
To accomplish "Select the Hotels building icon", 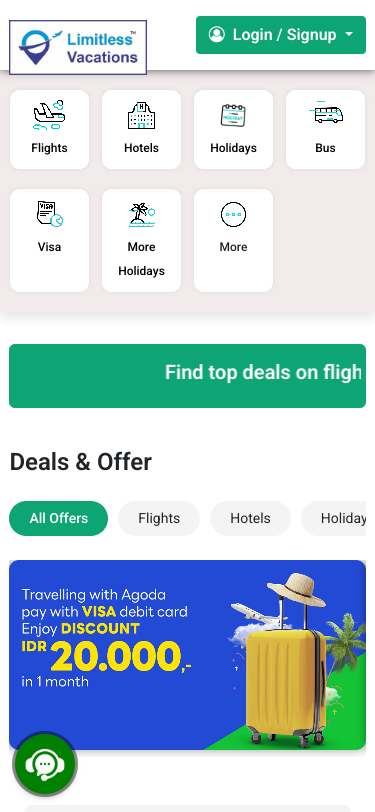I will point(141,115).
